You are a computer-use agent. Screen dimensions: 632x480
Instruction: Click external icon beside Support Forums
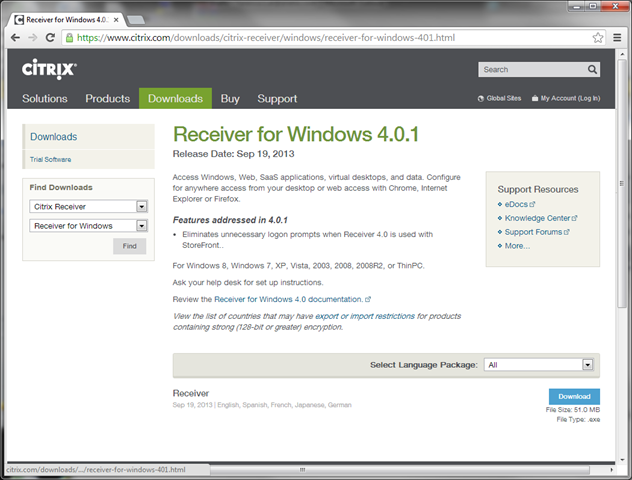pyautogui.click(x=567, y=232)
